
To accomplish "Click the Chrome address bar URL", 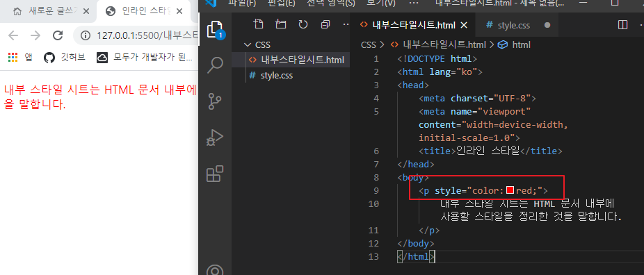I will (x=147, y=35).
